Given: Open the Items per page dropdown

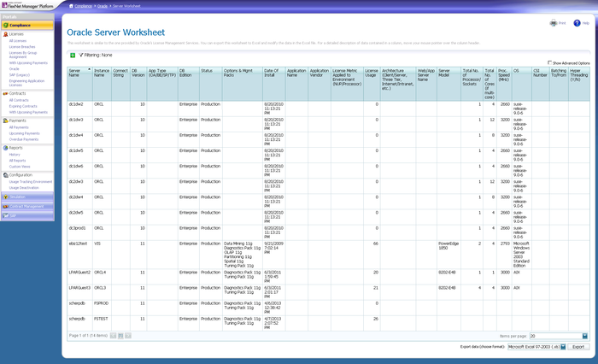Looking at the screenshot, I should pos(584,337).
